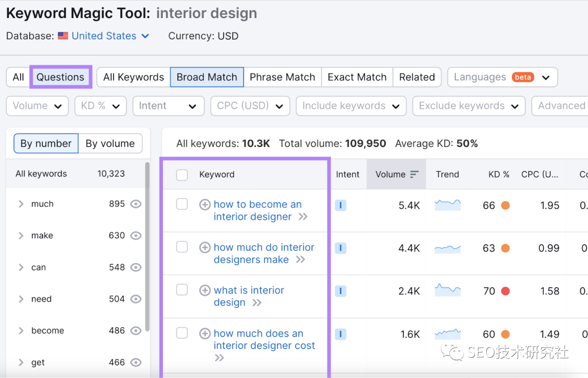Open the United States database dropdown
The image size is (588, 378).
coord(103,36)
